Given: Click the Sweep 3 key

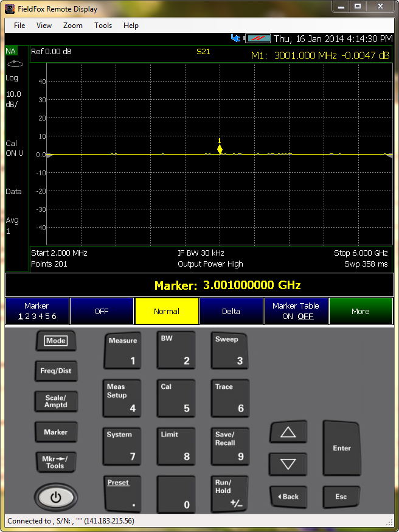Looking at the screenshot, I should [229, 351].
